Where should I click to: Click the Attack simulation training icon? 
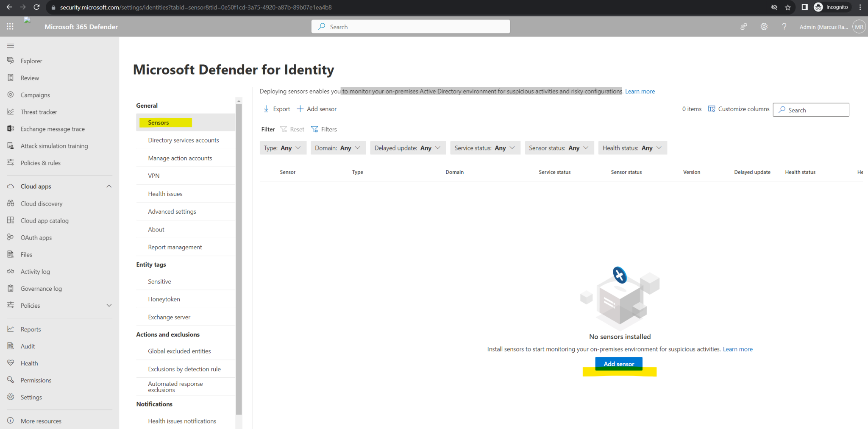coord(11,145)
